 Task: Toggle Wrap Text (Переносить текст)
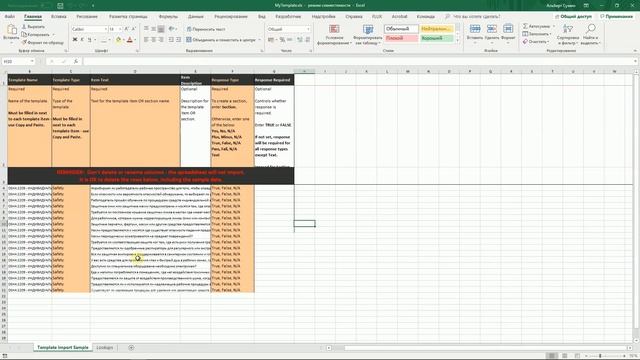206,29
